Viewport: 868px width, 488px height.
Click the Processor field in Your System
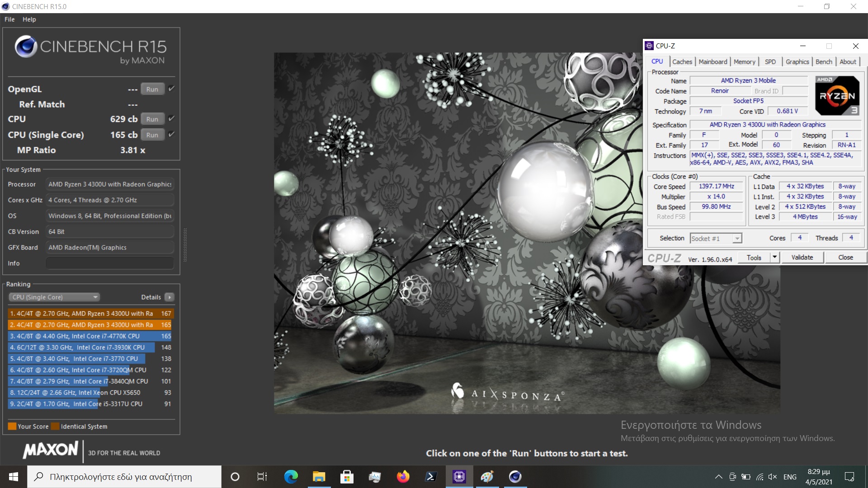pos(110,184)
